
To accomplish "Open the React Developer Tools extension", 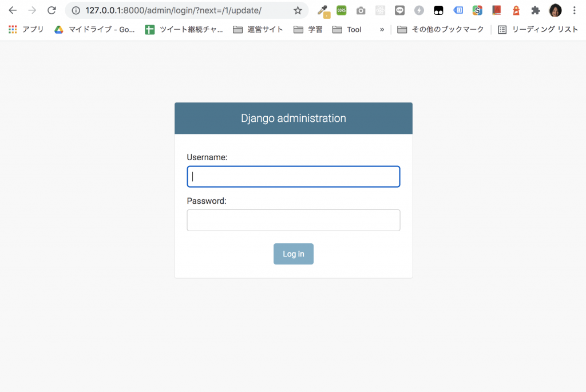I will click(x=380, y=10).
